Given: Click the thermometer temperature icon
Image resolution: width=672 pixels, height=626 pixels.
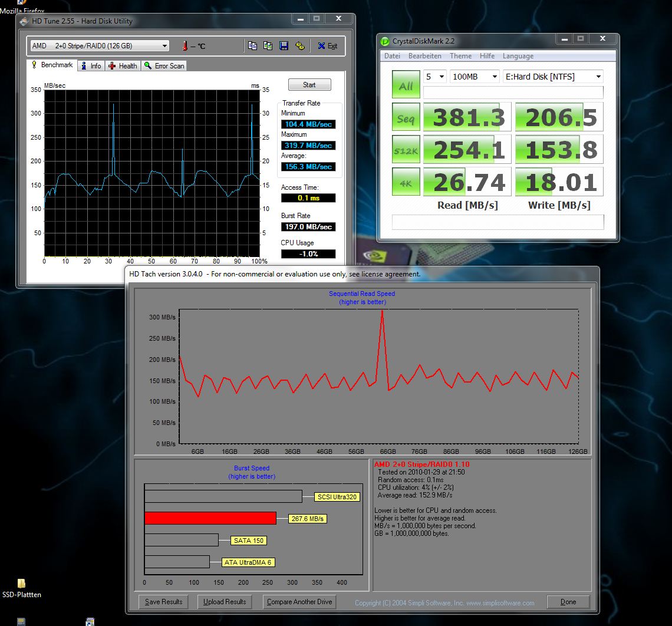Looking at the screenshot, I should click(x=185, y=46).
